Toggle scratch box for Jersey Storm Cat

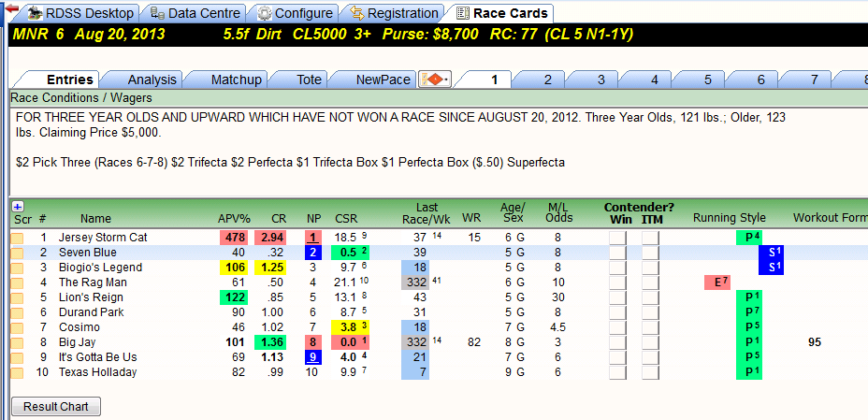tap(18, 238)
